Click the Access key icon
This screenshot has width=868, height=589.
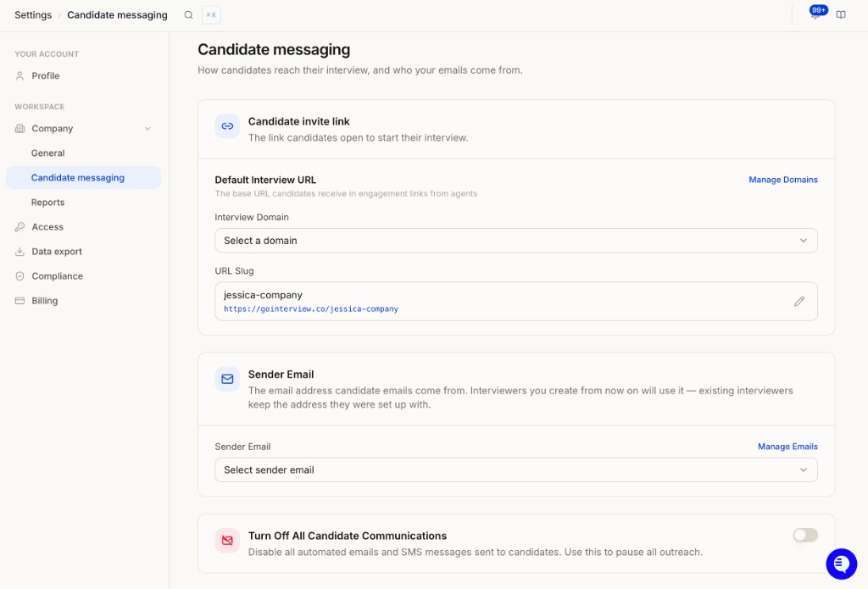20,227
